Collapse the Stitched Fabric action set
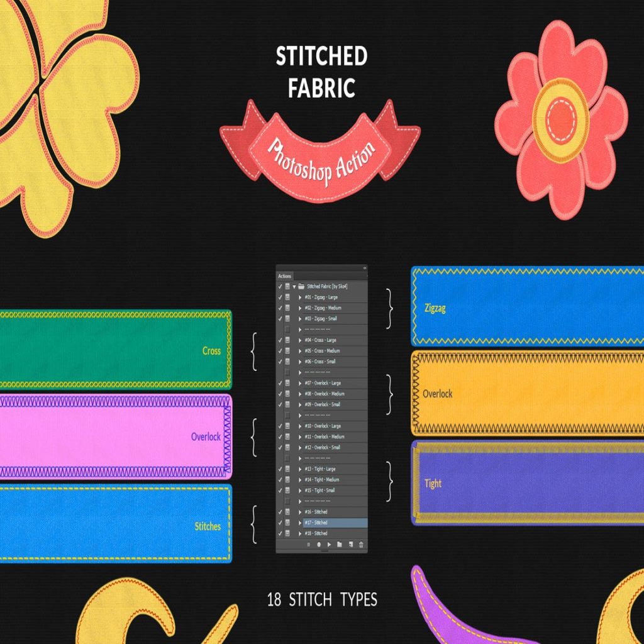This screenshot has height=644, width=644. (294, 286)
